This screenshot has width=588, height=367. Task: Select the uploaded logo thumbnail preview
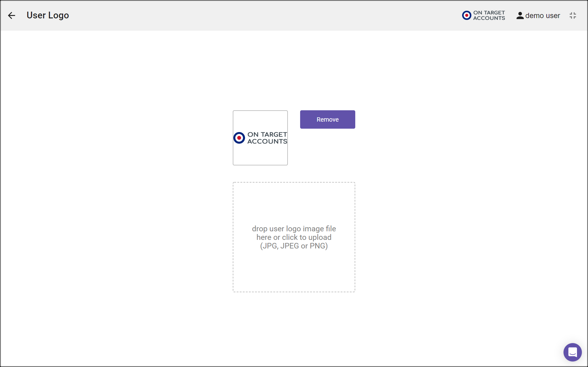pos(260,138)
